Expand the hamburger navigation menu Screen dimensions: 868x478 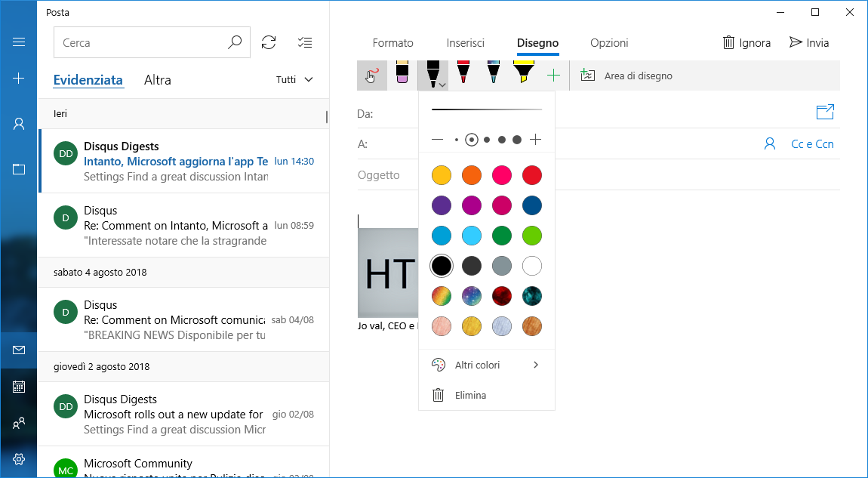click(19, 42)
